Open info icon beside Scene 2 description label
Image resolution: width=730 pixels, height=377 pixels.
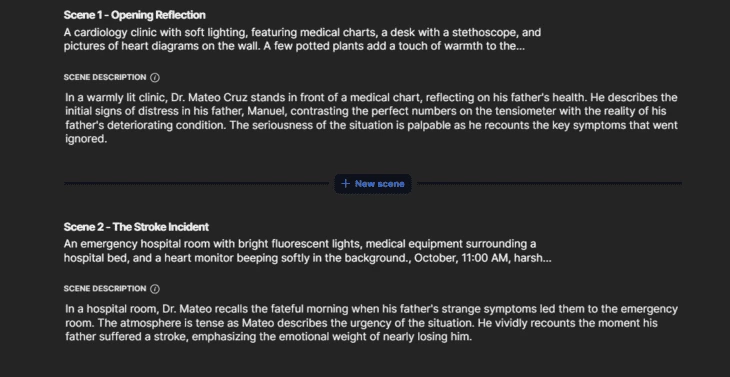pyautogui.click(x=155, y=289)
